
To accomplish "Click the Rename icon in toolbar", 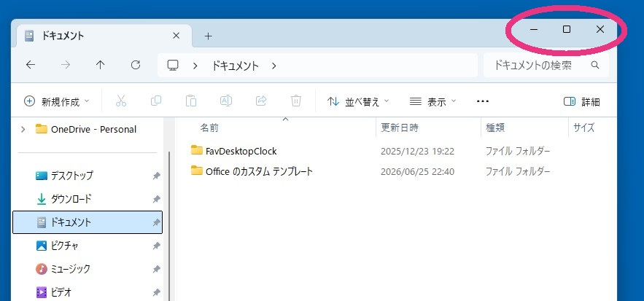I will coord(226,101).
